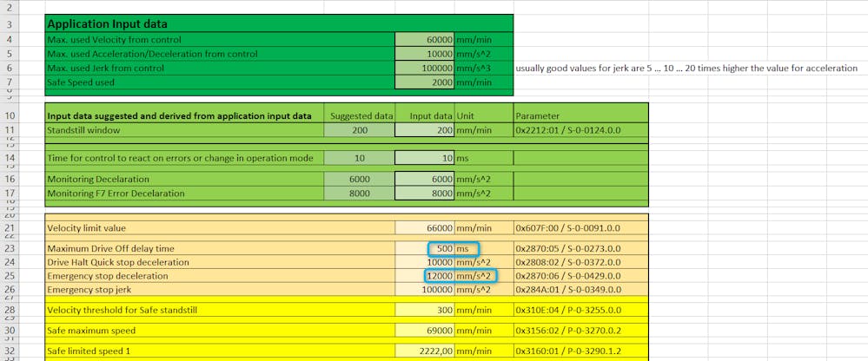
Task: Click the 'Velocity limit value' label
Action: coord(86,227)
